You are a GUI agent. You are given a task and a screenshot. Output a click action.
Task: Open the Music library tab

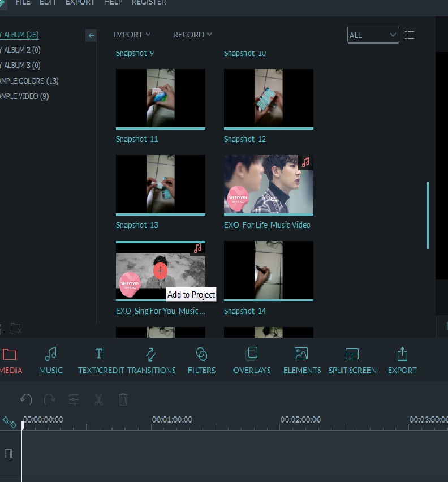pyautogui.click(x=51, y=361)
